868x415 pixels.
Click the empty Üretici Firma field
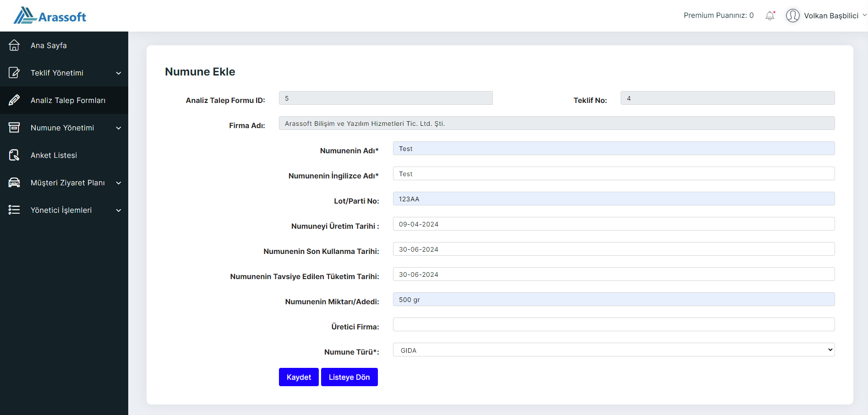[x=614, y=324]
